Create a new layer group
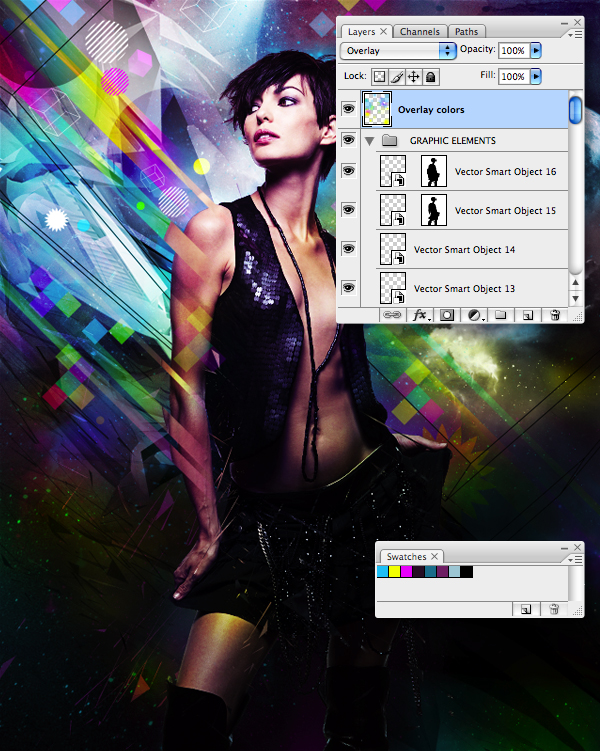Screen dimensions: 600x751 501,315
